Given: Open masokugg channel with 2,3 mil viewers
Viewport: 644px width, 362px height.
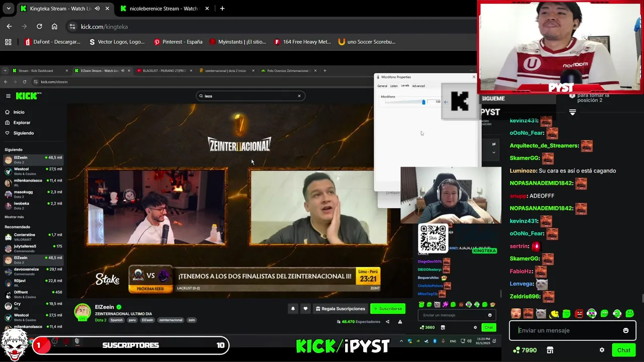Looking at the screenshot, I should click(33, 194).
